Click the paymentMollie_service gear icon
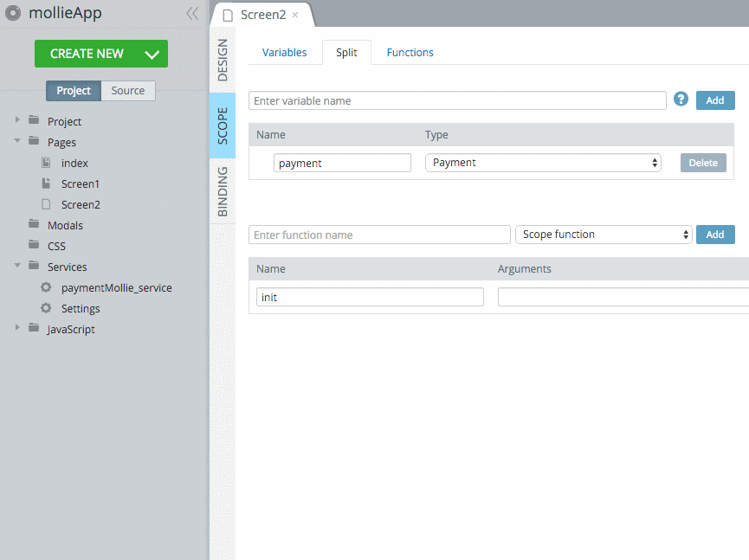Screen dimensions: 749x560 (x=47, y=287)
